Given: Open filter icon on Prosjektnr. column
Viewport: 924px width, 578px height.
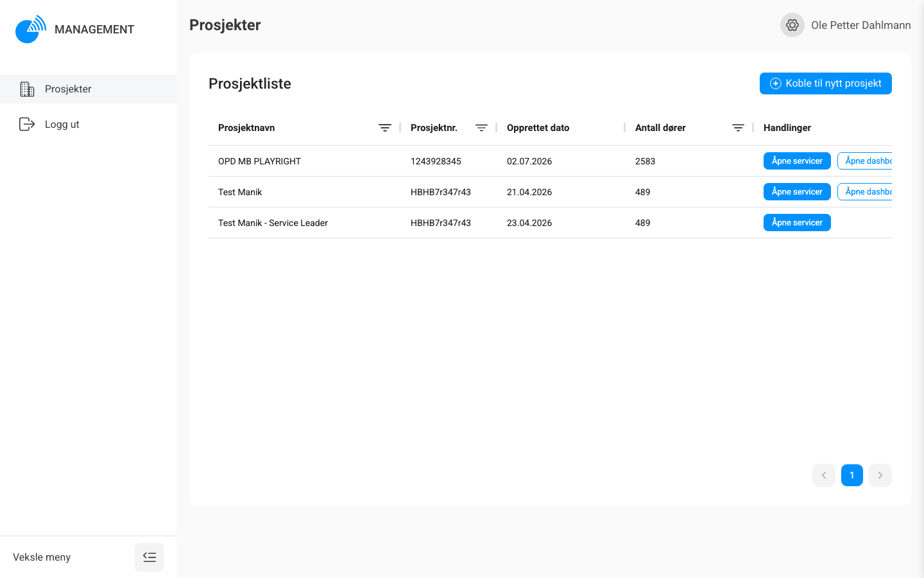Looking at the screenshot, I should coord(481,128).
